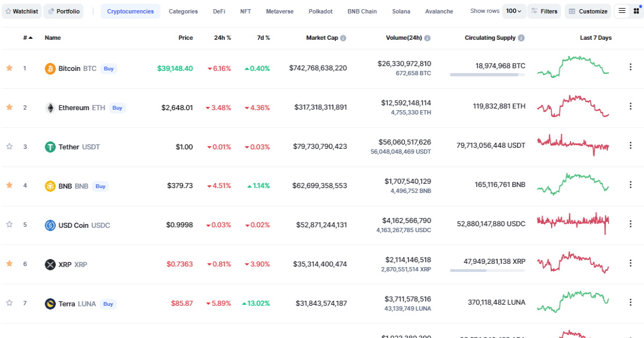This screenshot has width=644, height=338.
Task: Open XRP row three-dot menu
Action: (631, 263)
